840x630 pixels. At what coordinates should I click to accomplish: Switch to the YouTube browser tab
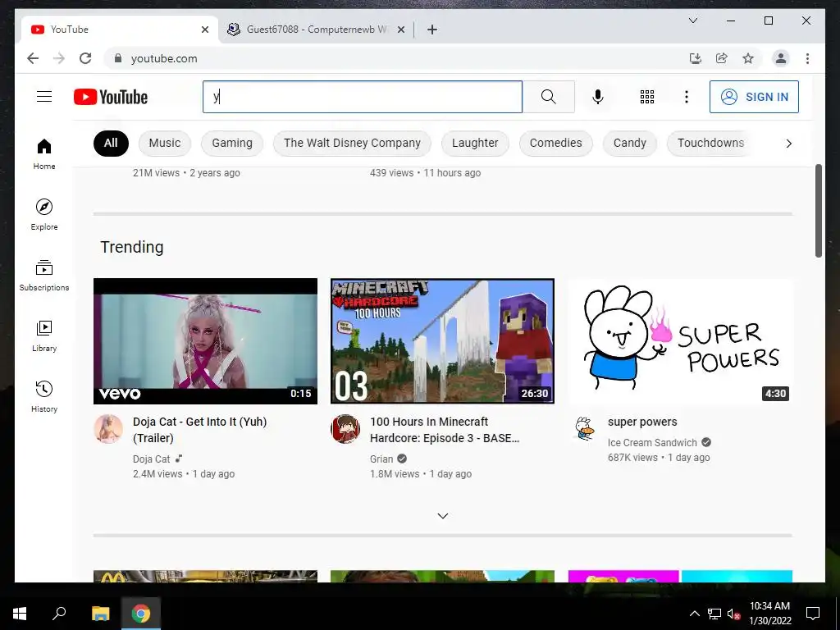[118, 30]
